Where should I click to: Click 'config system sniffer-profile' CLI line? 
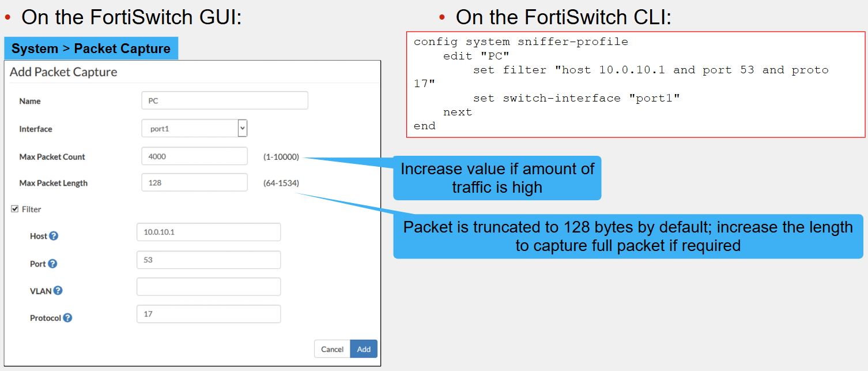(x=521, y=42)
